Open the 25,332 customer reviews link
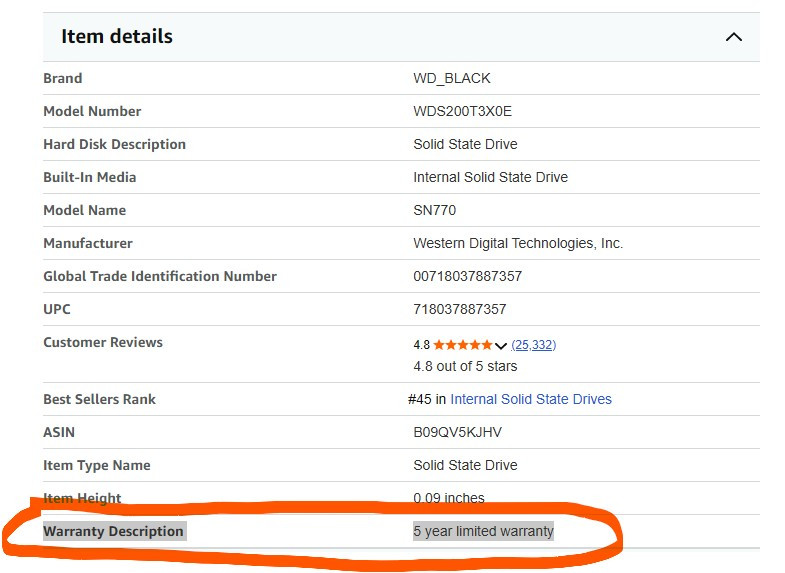This screenshot has height=573, width=785. (534, 345)
